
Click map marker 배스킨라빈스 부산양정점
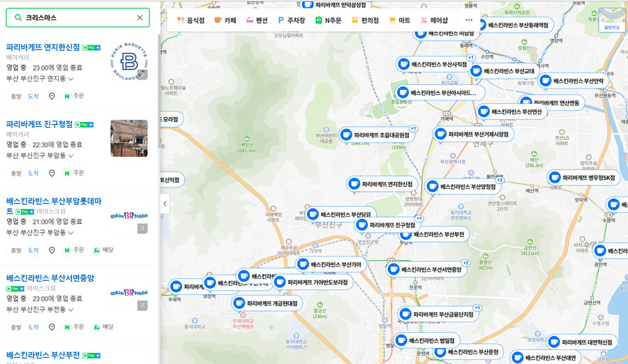(463, 186)
